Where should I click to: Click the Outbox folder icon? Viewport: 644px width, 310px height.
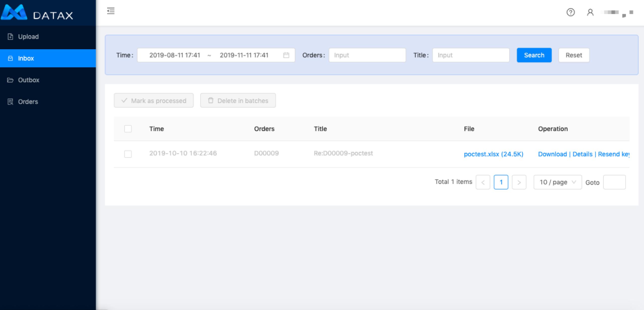pyautogui.click(x=10, y=80)
